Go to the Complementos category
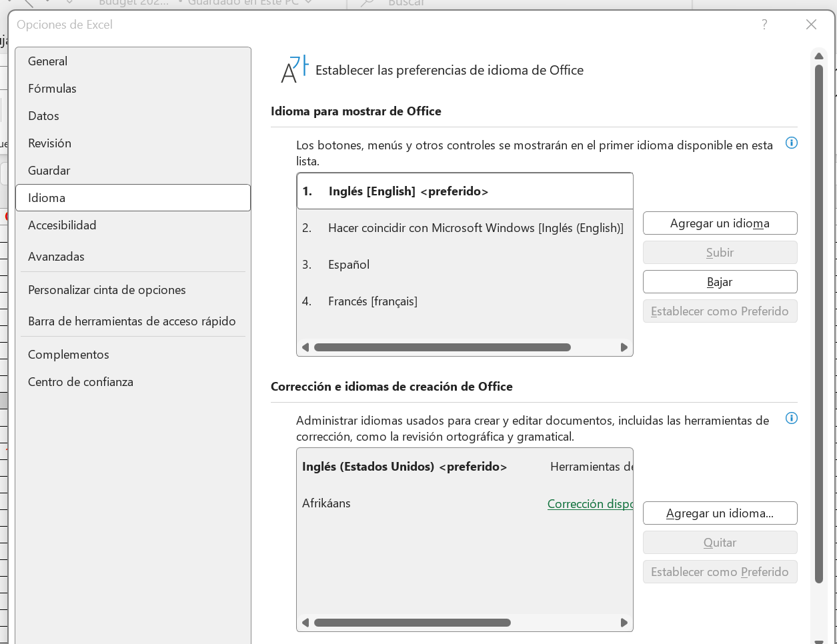Image resolution: width=837 pixels, height=644 pixels. coord(133,355)
